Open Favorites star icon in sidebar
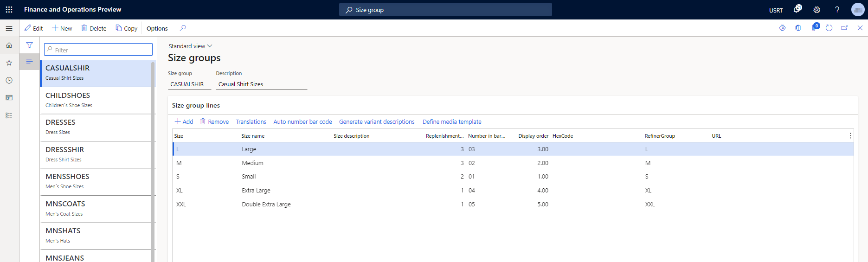The width and height of the screenshot is (868, 262). 9,63
